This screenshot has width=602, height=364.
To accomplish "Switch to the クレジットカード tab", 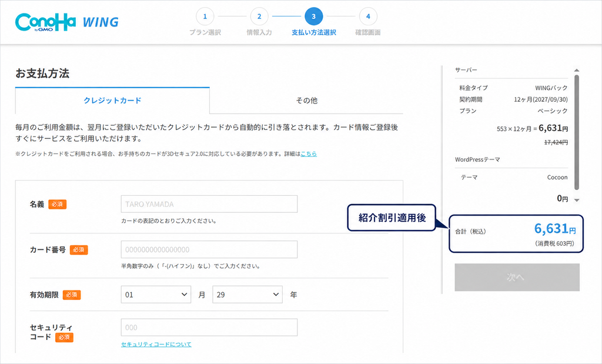I will click(112, 101).
